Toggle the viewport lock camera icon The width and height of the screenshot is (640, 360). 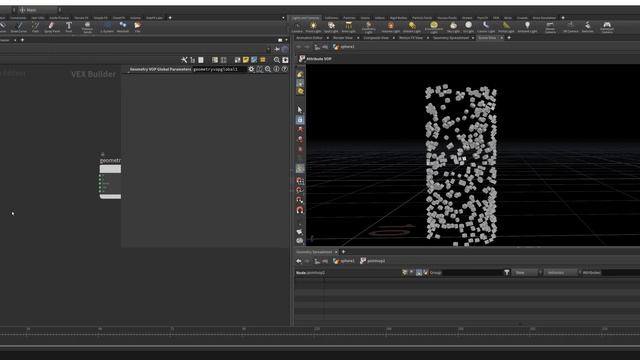(x=300, y=120)
